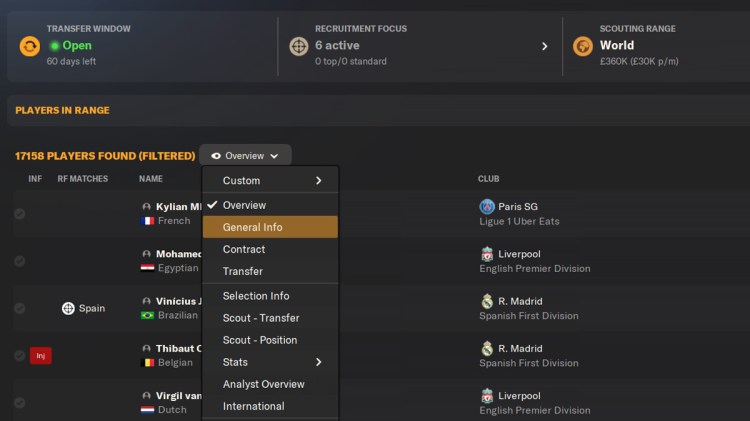Click the Recruitment Focus crosshair icon
The width and height of the screenshot is (750, 421).
(x=298, y=46)
